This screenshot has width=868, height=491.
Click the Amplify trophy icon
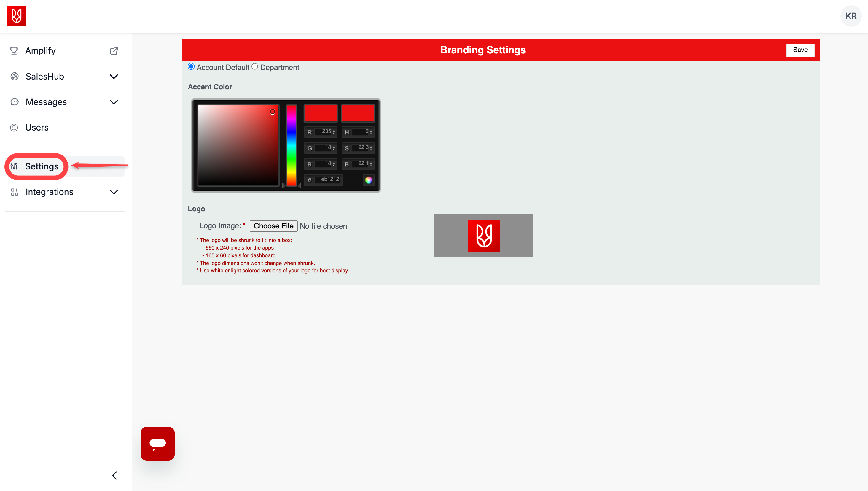14,51
